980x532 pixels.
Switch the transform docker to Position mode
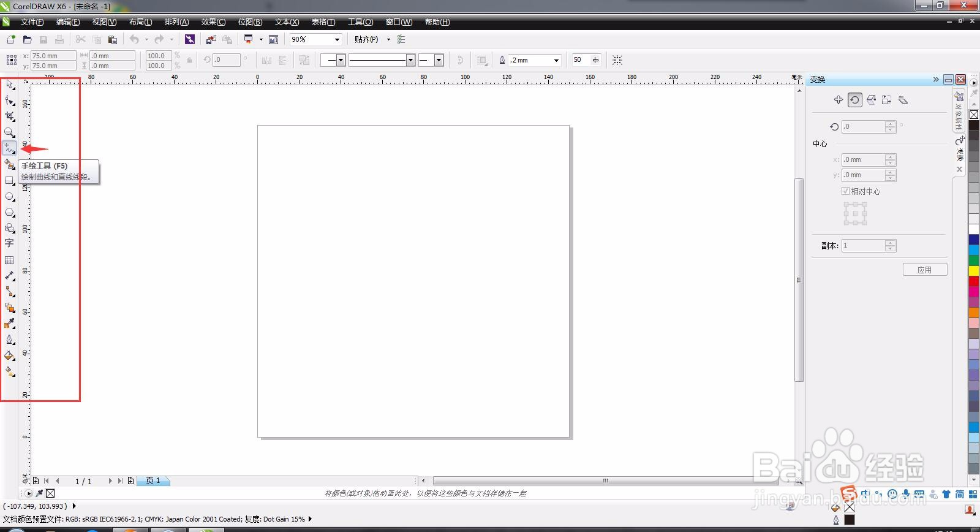(839, 100)
